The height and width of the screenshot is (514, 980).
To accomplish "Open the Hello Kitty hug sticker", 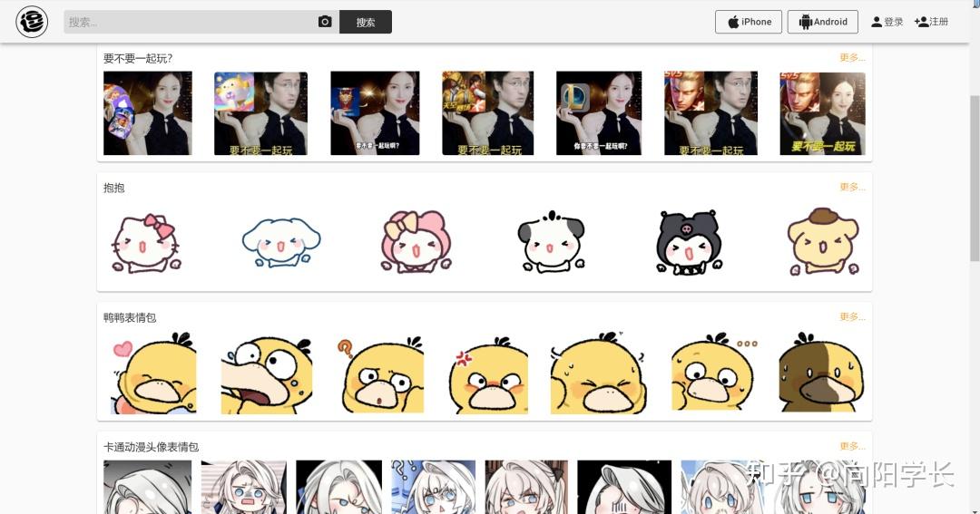I will tap(146, 243).
